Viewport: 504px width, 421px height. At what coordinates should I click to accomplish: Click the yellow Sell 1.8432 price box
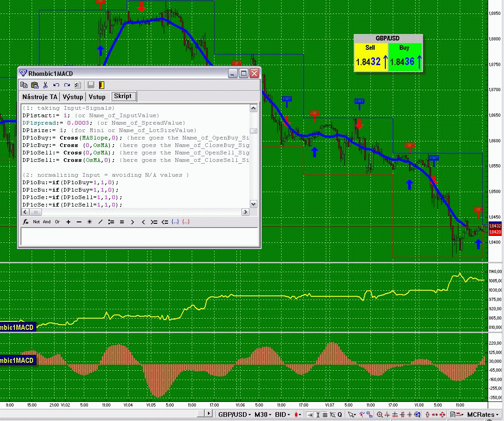(371, 58)
